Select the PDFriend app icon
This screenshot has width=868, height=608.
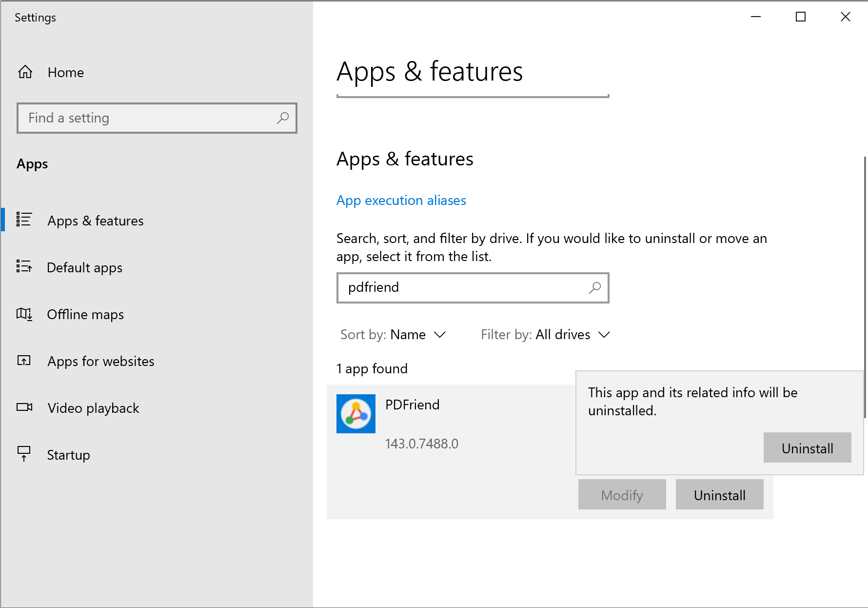[x=355, y=414]
